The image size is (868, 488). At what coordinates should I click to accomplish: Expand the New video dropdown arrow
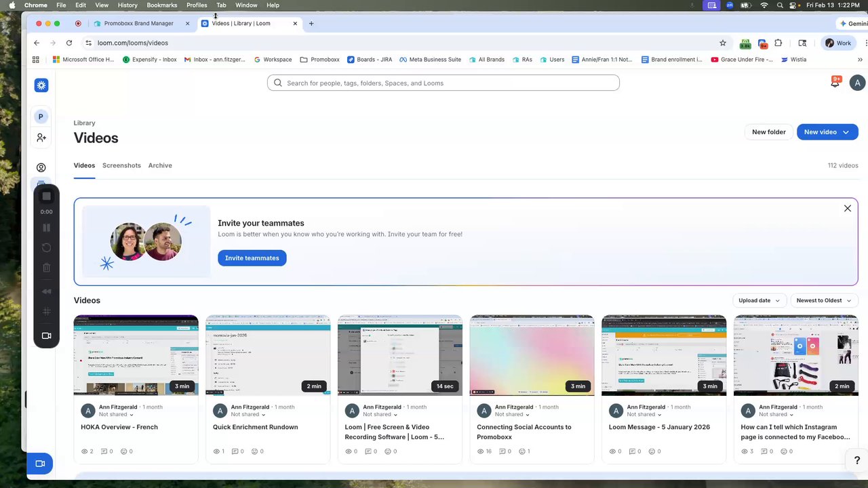pyautogui.click(x=846, y=132)
